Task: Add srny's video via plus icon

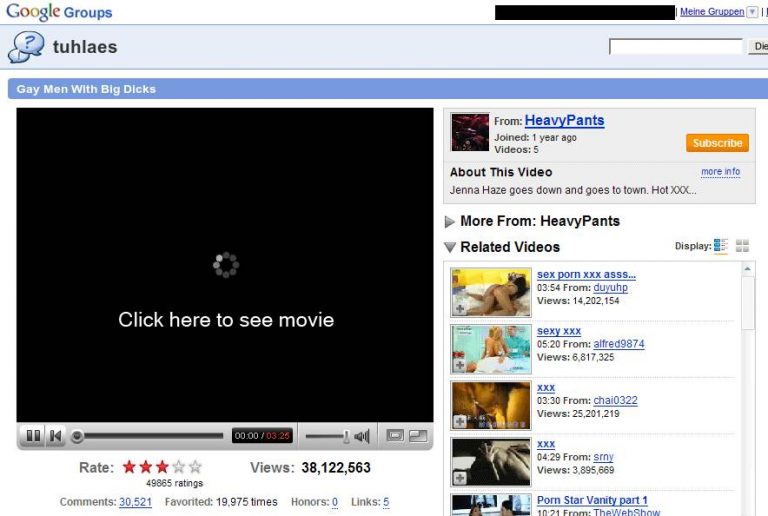Action: click(x=459, y=477)
